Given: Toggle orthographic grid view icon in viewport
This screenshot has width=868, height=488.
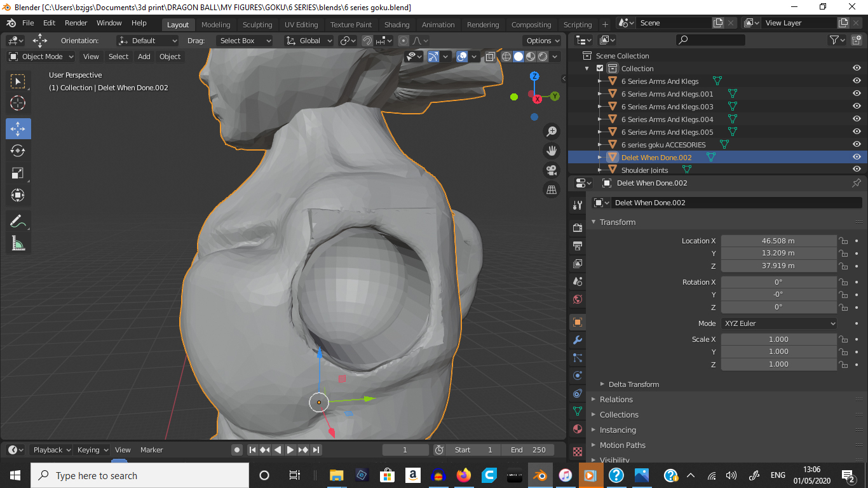Looking at the screenshot, I should click(552, 189).
